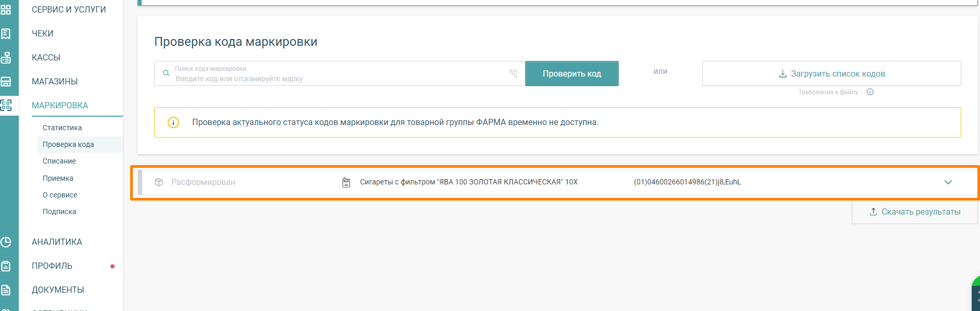Viewport: 980px width, 311px height.
Task: Open the Аналитика section
Action: coord(57,242)
